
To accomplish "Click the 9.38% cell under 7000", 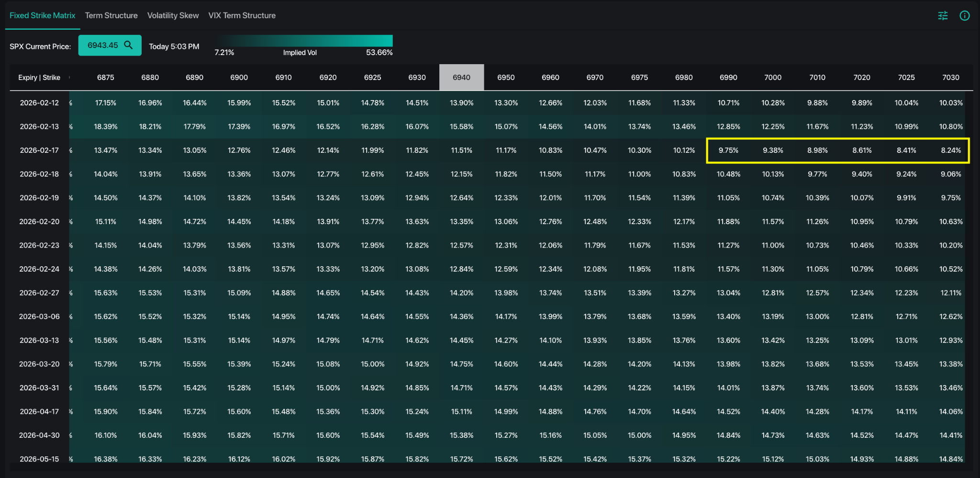I will 773,150.
